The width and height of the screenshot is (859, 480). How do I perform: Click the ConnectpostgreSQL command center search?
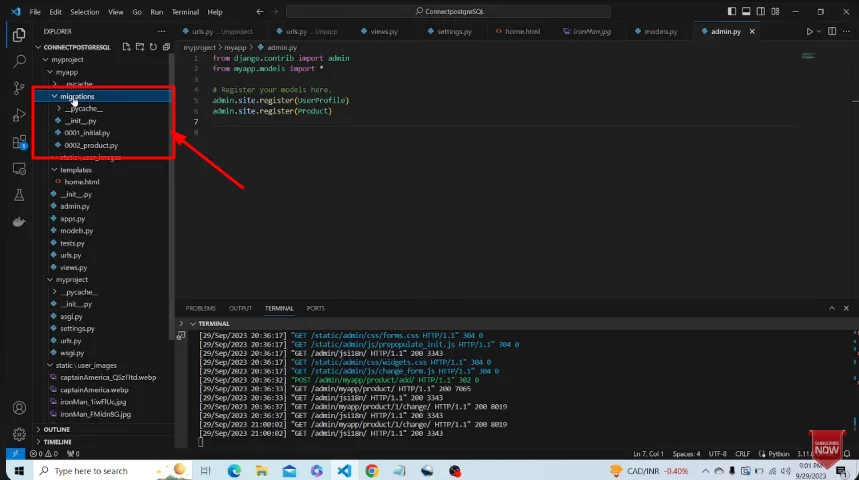pyautogui.click(x=448, y=12)
